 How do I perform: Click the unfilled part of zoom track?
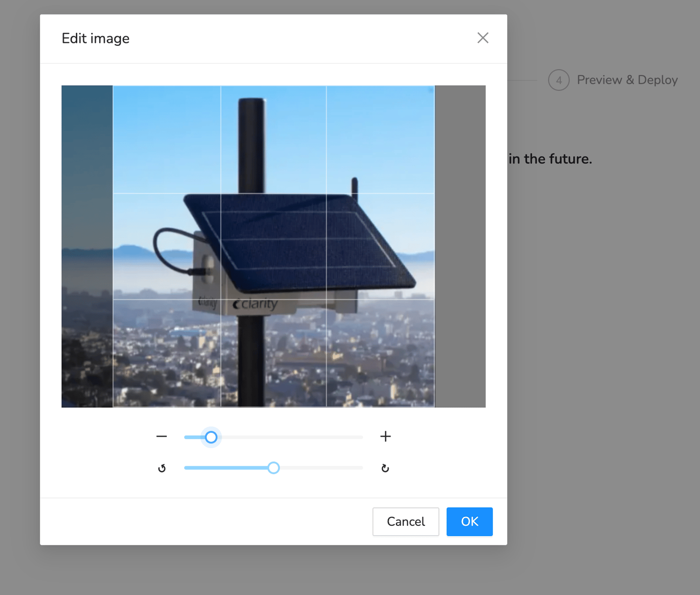tap(290, 437)
